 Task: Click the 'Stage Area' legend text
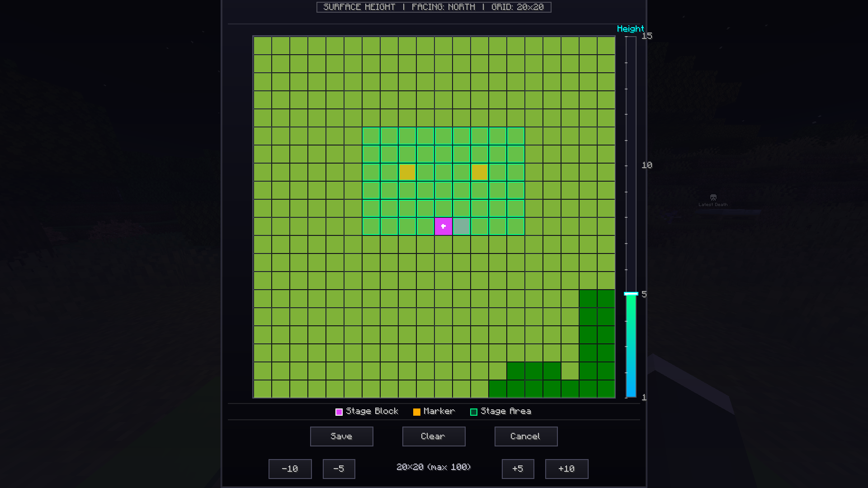506,411
